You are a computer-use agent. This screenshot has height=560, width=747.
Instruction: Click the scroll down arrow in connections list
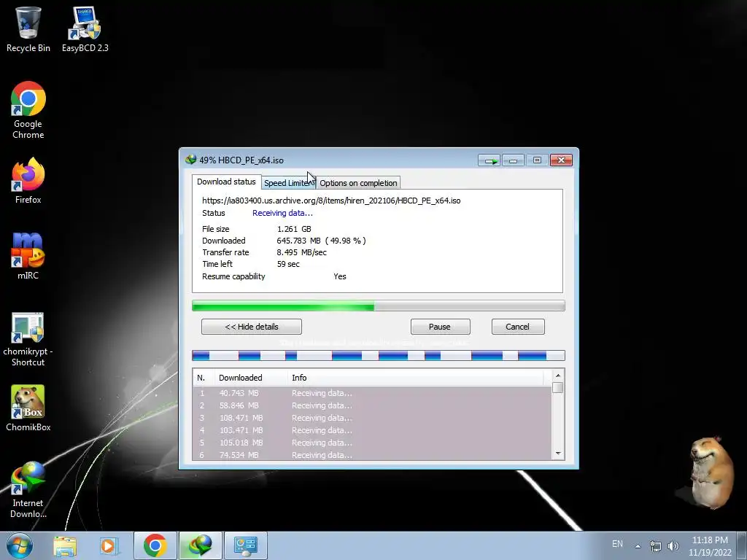(558, 454)
